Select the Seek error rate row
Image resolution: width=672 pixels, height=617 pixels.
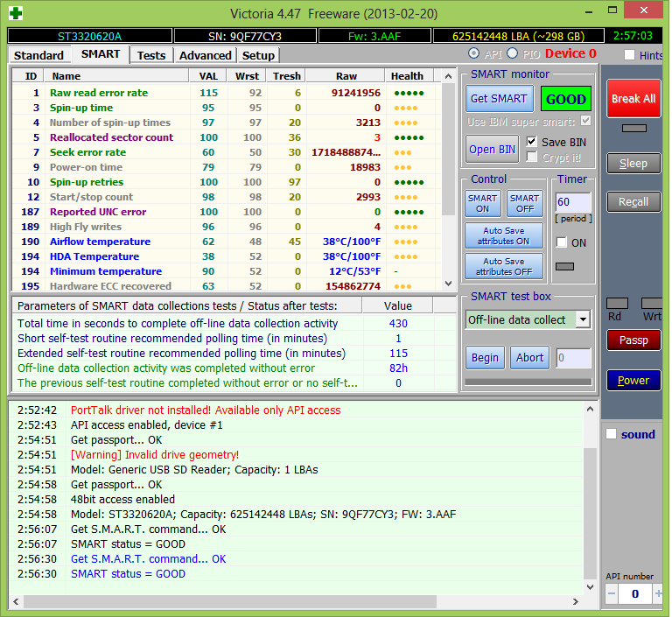[227, 152]
